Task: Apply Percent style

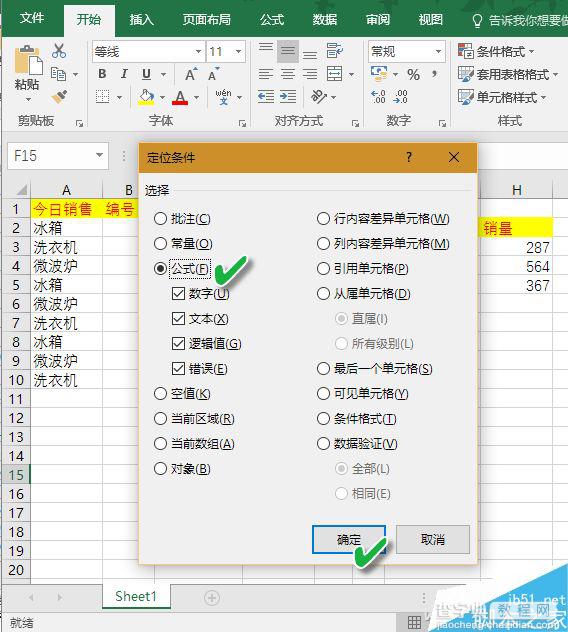Action: click(413, 75)
